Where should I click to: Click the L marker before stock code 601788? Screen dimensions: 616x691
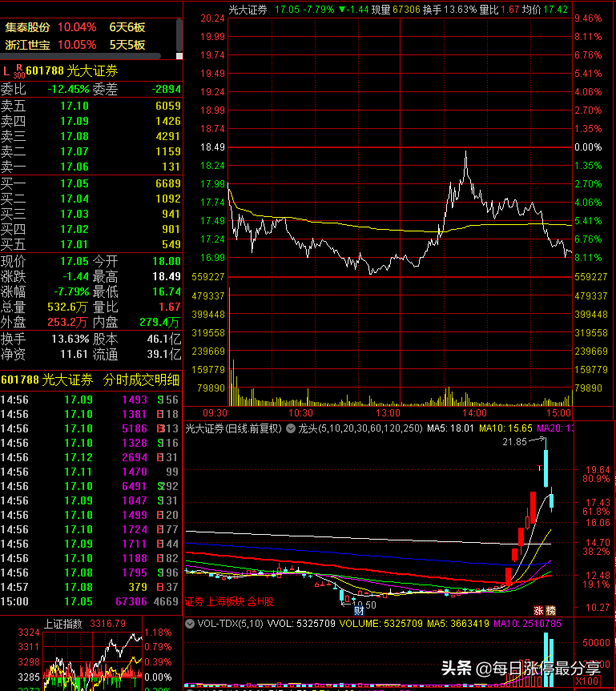[6, 71]
